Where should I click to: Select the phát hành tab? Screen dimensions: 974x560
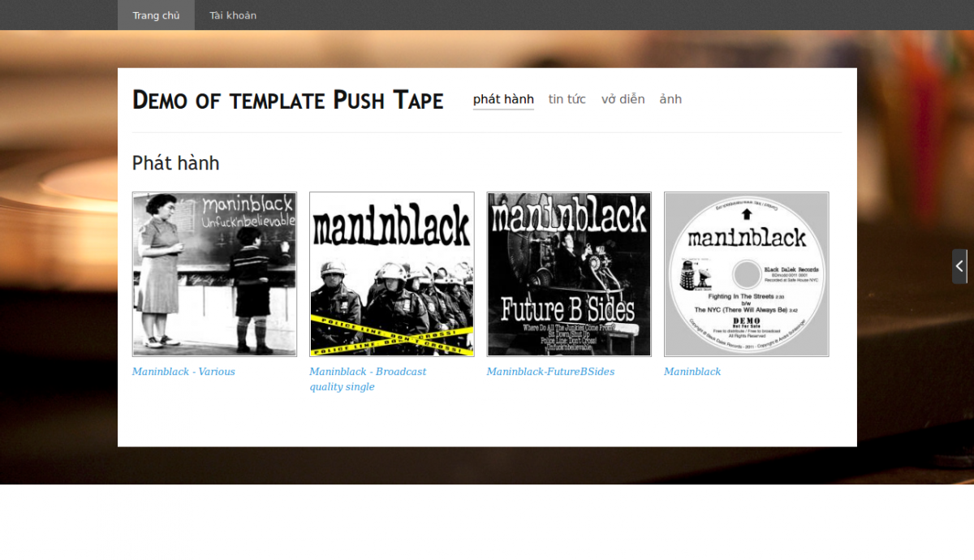[x=503, y=100]
